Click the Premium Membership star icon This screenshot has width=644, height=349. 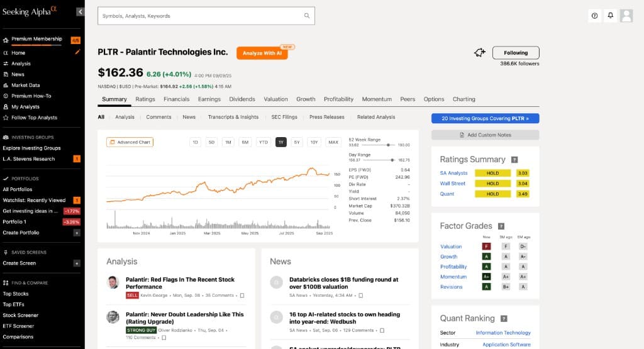pyautogui.click(x=6, y=40)
